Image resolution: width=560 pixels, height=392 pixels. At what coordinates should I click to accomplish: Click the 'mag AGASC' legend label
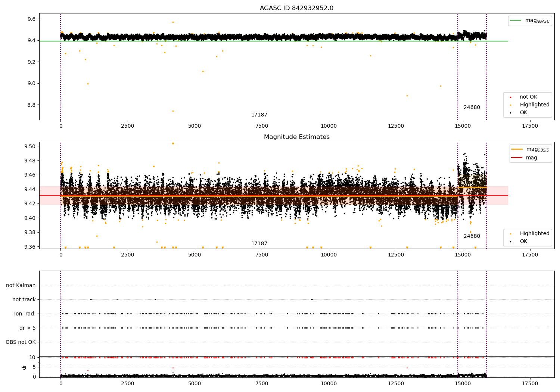(x=537, y=21)
